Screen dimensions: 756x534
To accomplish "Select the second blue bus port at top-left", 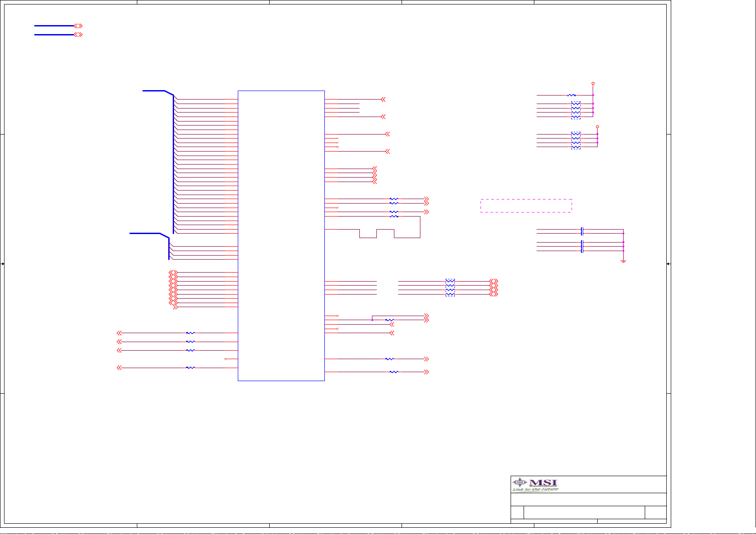I will tap(58, 35).
